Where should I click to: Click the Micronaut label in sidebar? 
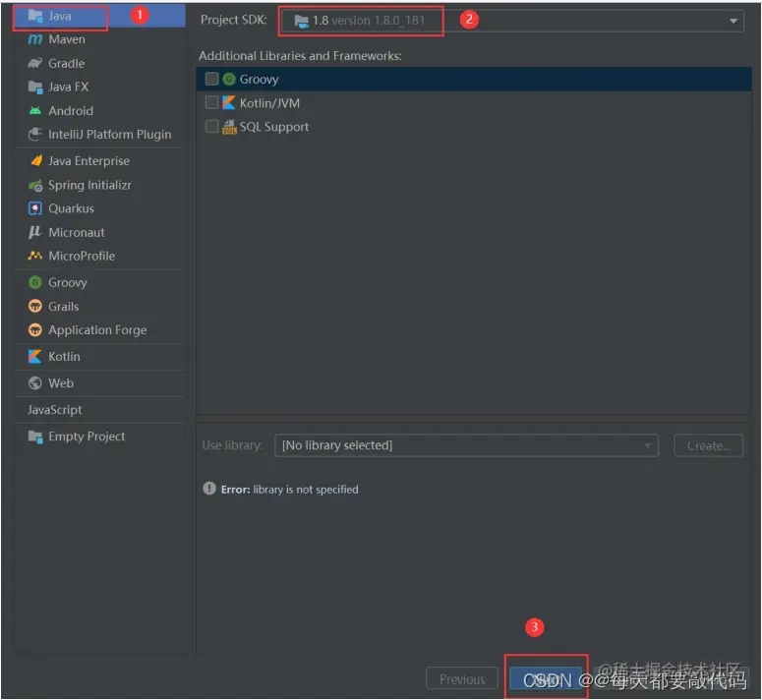pos(77,232)
